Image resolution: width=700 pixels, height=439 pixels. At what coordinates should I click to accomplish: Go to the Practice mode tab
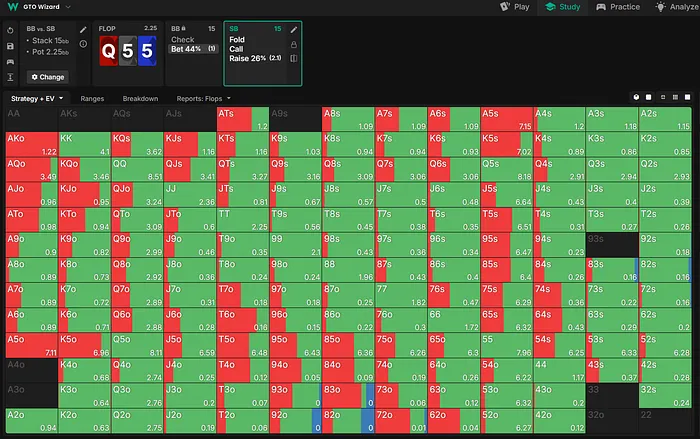618,7
